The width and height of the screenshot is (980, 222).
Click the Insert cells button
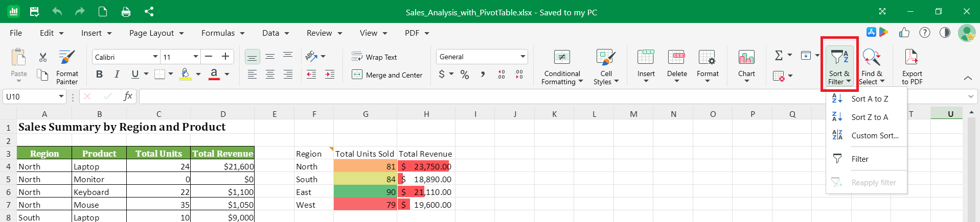646,67
